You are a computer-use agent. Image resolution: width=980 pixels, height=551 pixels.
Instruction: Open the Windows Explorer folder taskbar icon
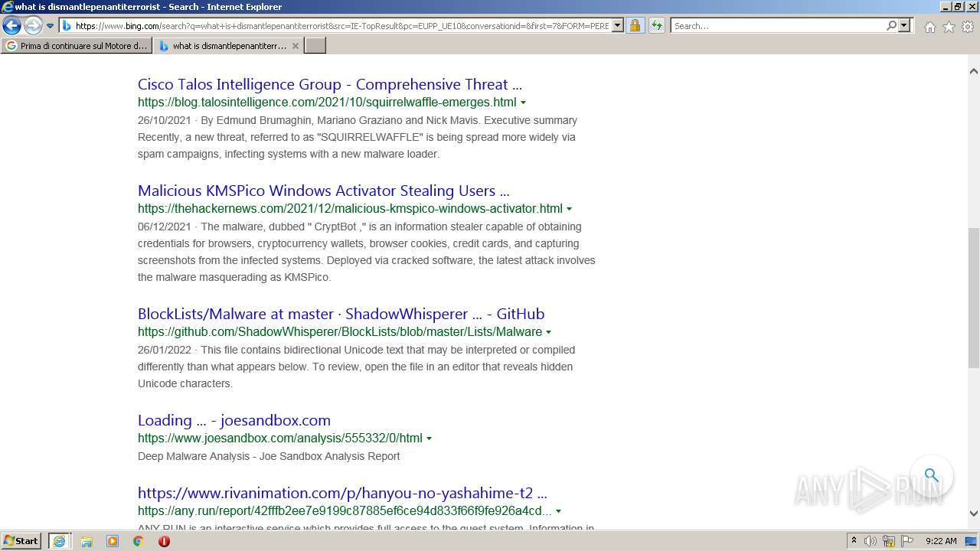coord(87,541)
